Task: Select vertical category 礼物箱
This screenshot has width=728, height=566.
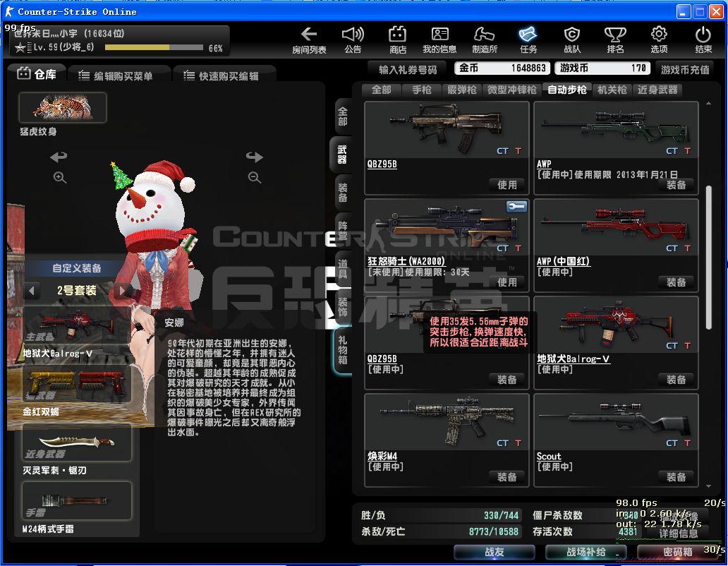Action: point(343,349)
